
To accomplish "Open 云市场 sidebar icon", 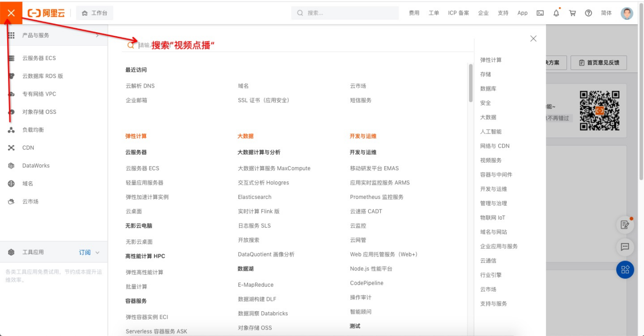I will [11, 201].
